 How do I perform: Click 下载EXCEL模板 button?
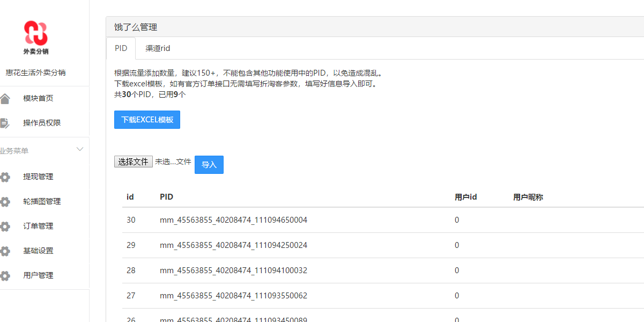tap(147, 120)
